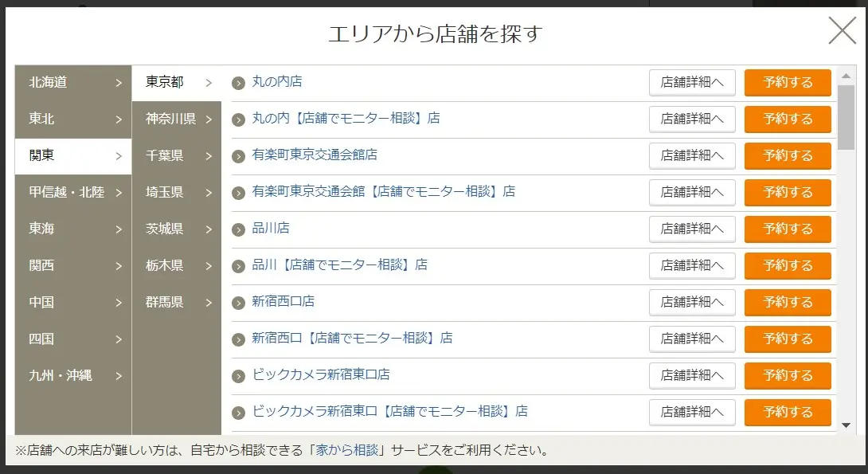The height and width of the screenshot is (474, 868).
Task: Select 千葉県 prefecture
Action: (177, 156)
